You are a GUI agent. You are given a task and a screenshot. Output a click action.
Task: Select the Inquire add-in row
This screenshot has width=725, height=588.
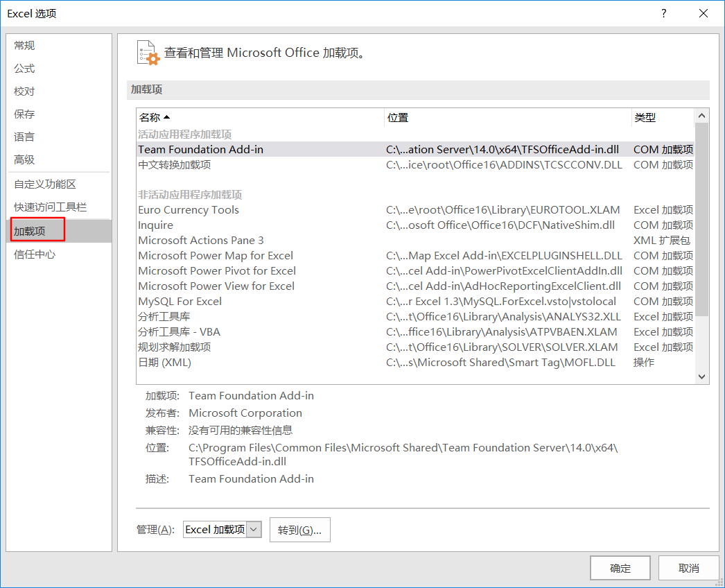pyautogui.click(x=416, y=225)
